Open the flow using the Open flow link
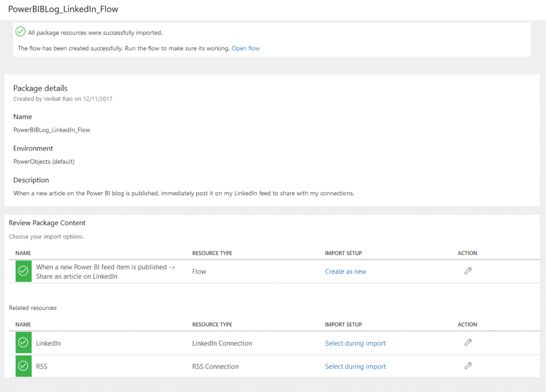The image size is (546, 392). click(x=245, y=48)
